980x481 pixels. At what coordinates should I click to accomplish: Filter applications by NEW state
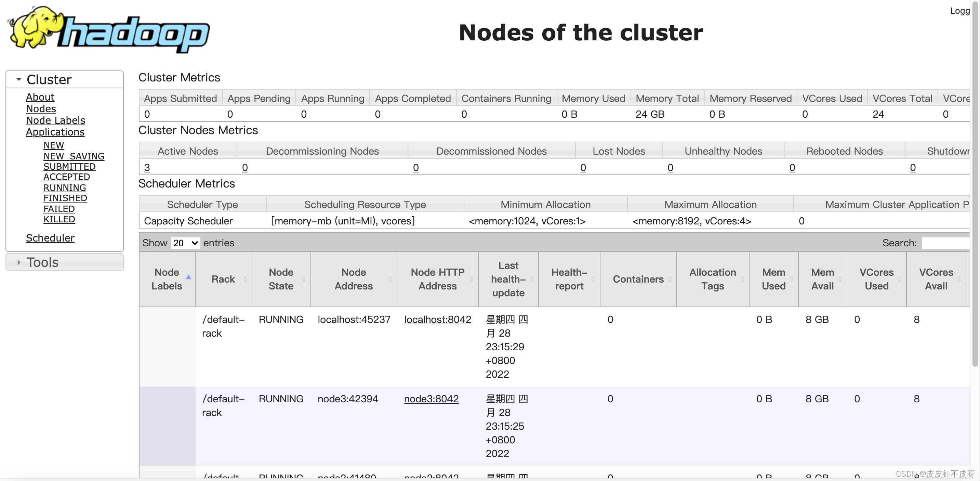point(54,145)
